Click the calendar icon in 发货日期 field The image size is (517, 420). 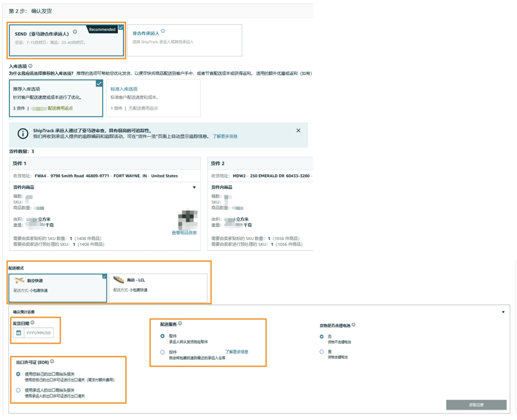[x=19, y=333]
